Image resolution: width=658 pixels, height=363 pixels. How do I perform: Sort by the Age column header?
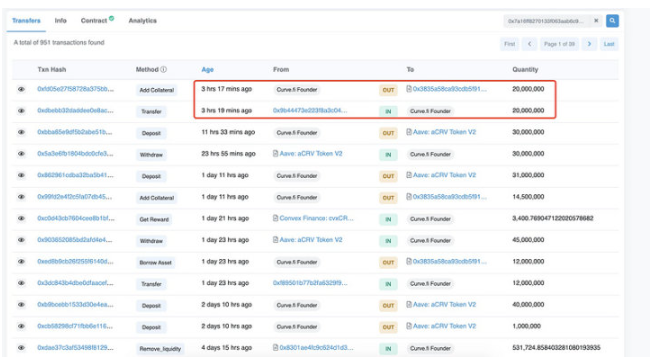(207, 70)
